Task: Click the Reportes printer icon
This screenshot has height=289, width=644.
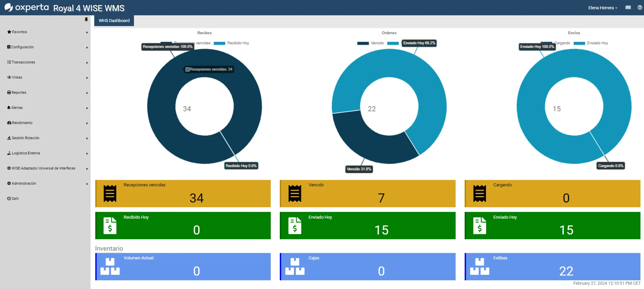Action: [9, 93]
